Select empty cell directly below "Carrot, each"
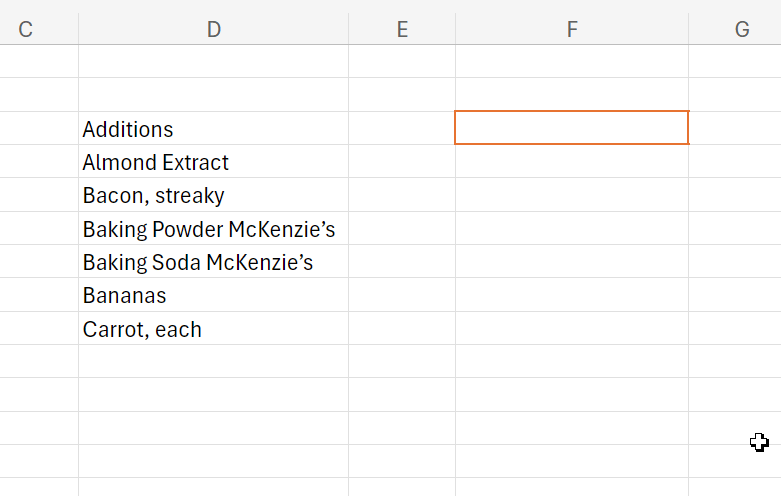 [213, 362]
